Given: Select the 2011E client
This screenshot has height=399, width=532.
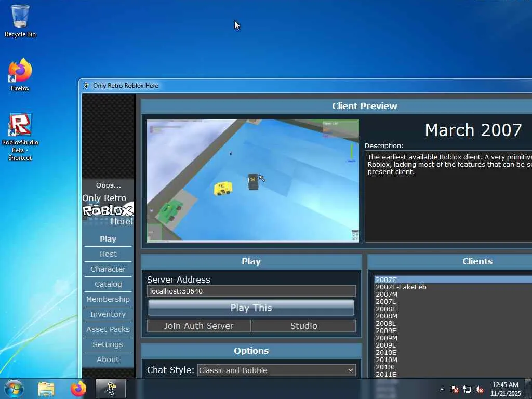Looking at the screenshot, I should (453, 374).
